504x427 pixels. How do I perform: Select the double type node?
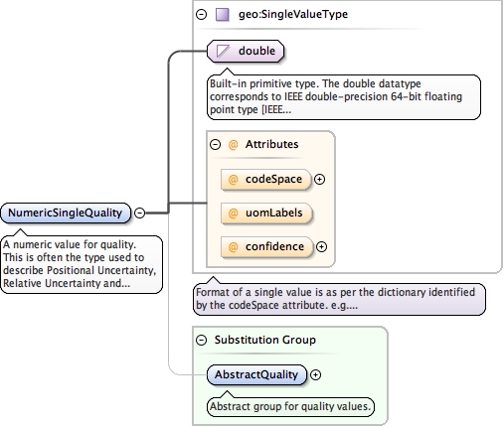pyautogui.click(x=246, y=52)
